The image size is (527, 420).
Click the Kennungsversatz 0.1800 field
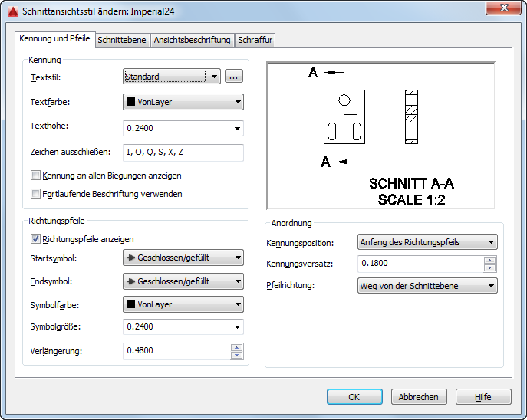click(421, 264)
